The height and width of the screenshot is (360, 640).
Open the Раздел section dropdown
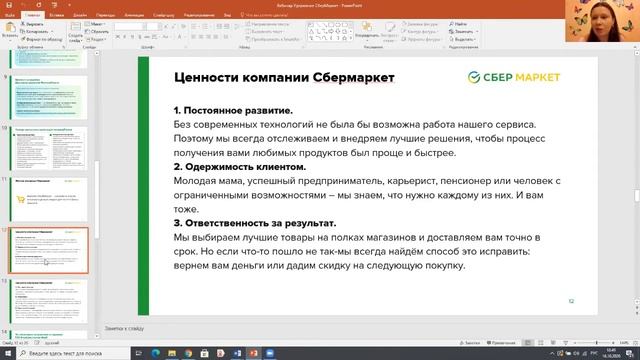(x=96, y=39)
